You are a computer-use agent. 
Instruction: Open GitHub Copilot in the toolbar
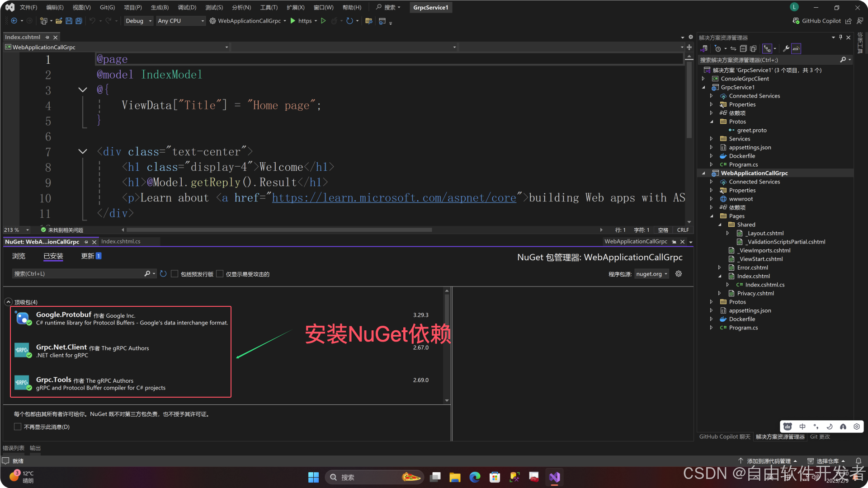click(817, 21)
